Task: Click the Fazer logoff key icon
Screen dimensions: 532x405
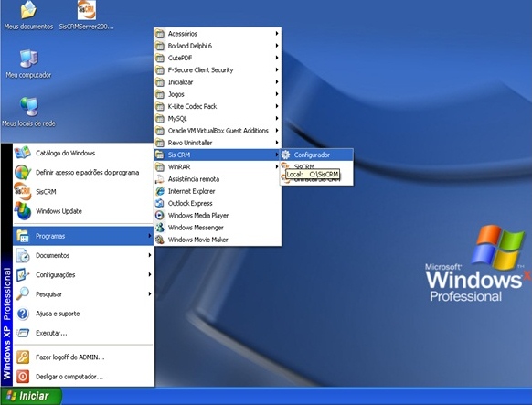Action: click(x=22, y=357)
